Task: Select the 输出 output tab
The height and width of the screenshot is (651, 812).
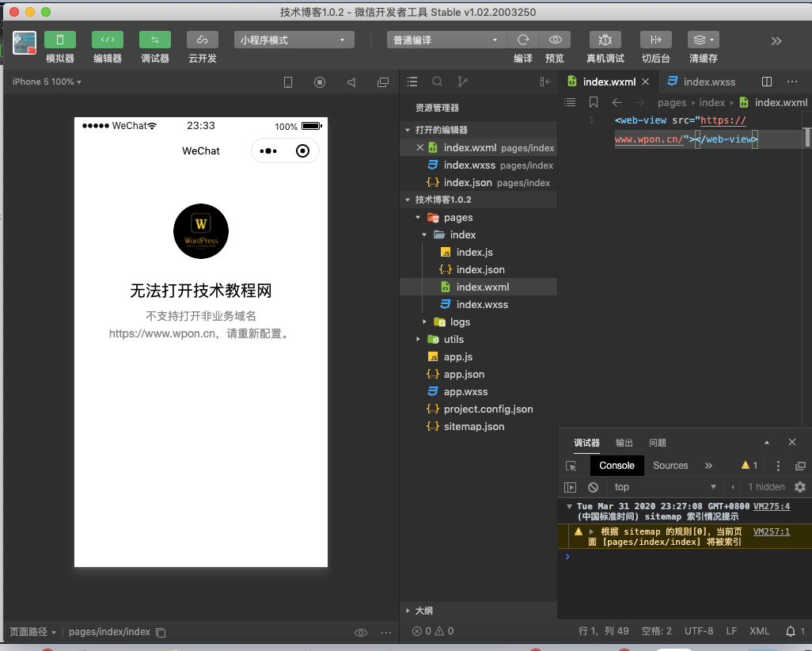Action: 624,443
